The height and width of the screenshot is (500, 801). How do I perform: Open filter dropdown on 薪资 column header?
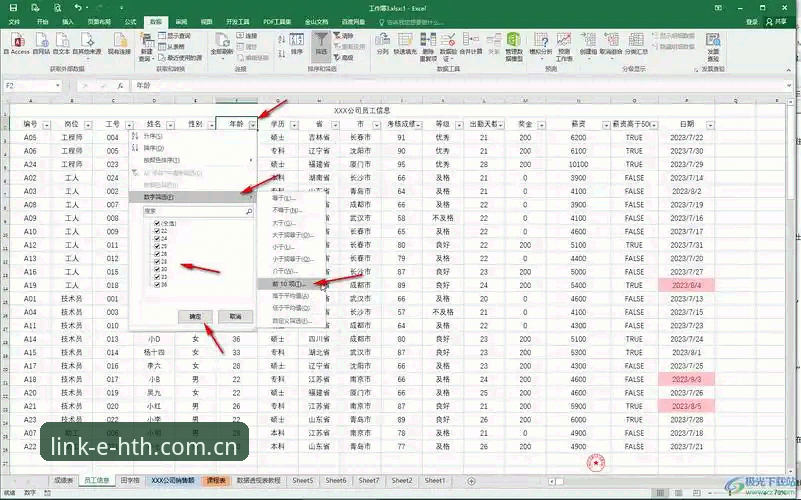click(606, 125)
